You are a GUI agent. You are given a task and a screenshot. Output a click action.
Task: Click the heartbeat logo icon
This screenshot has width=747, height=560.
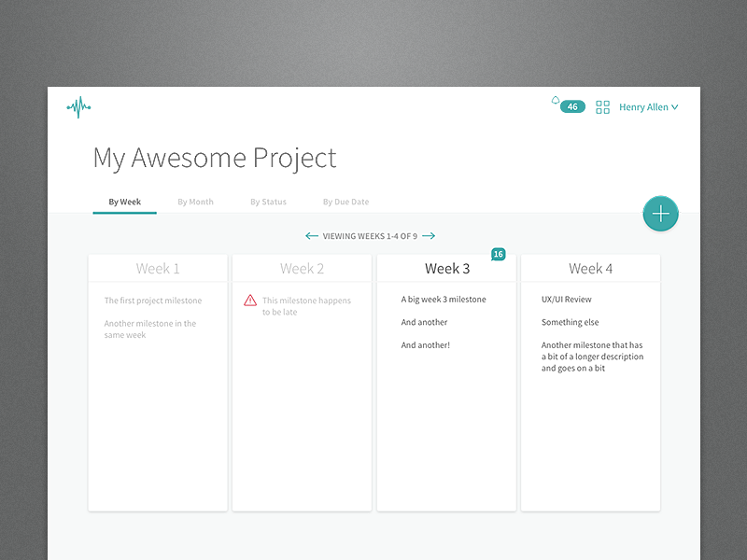[x=78, y=107]
